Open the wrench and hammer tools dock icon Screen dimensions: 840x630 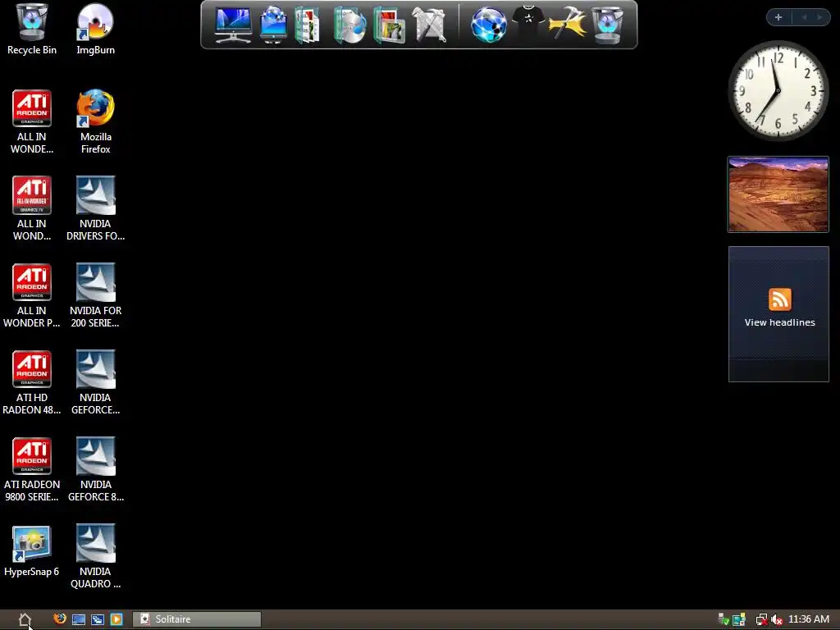click(429, 25)
